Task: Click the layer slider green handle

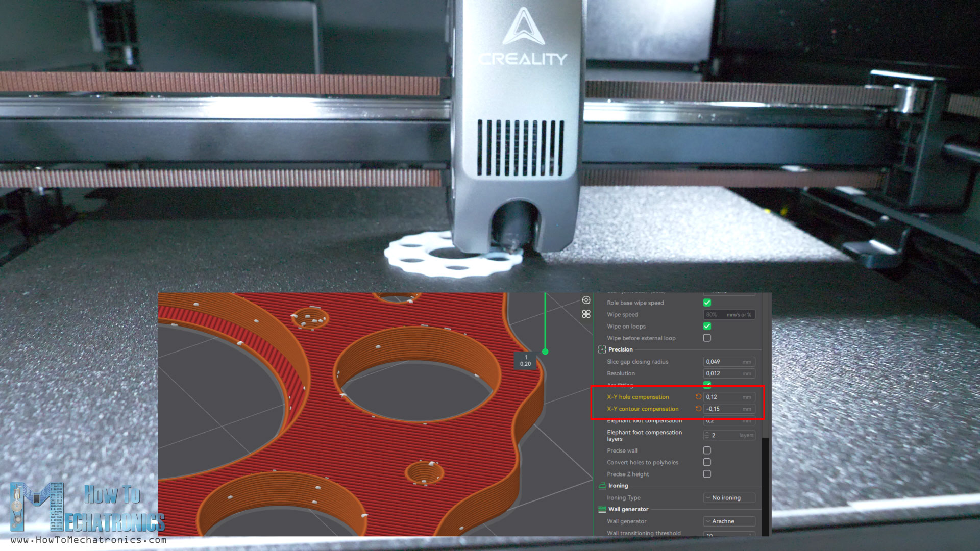Action: coord(545,352)
